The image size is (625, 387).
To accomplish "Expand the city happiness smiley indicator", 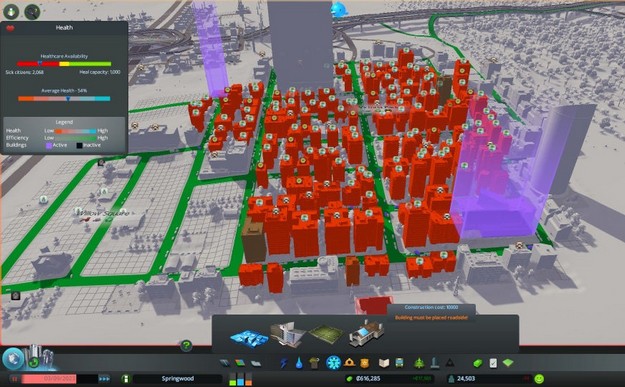I will [539, 379].
